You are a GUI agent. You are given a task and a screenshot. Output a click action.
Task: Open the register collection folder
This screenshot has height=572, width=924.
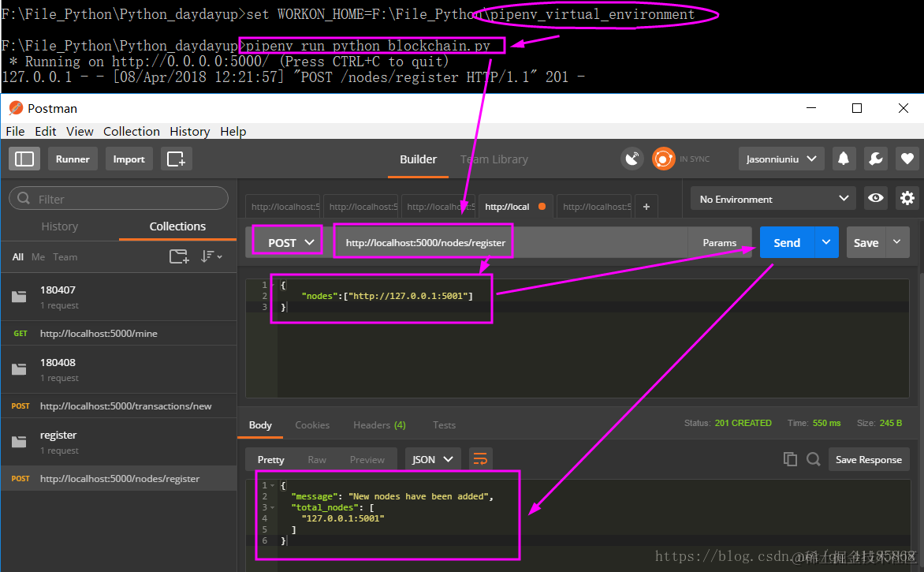coord(119,442)
